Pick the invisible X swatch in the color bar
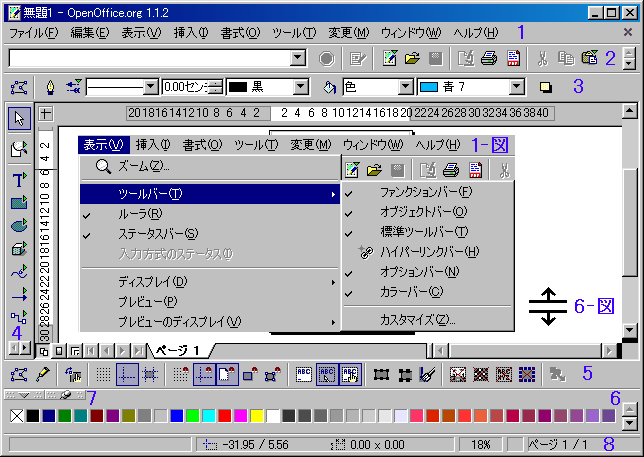 17,416
